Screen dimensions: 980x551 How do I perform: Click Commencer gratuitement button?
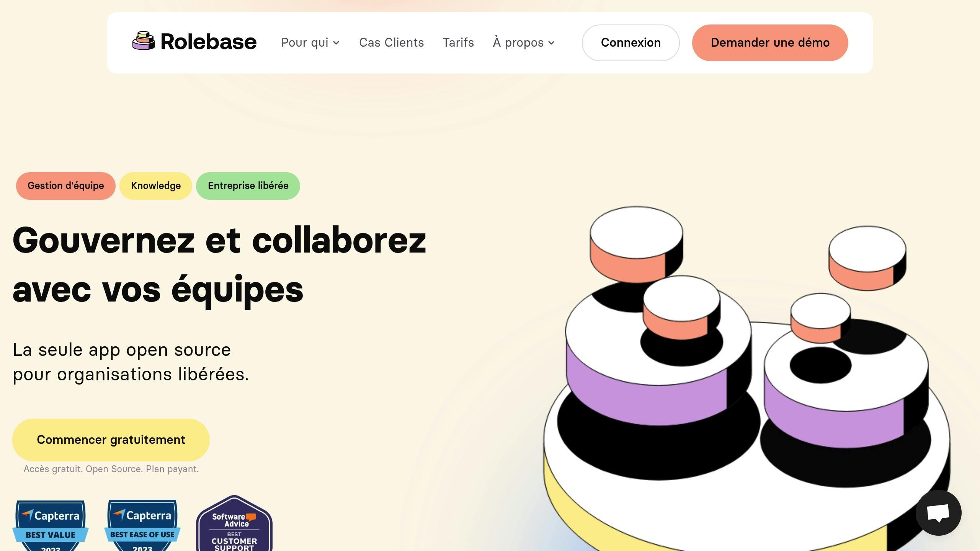pos(111,440)
